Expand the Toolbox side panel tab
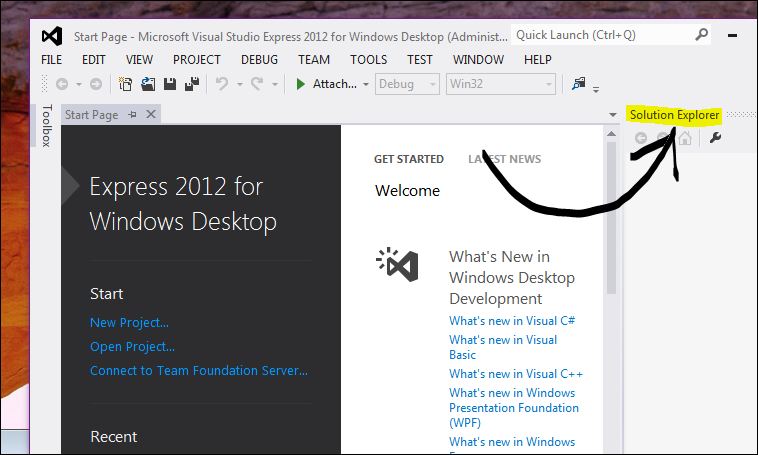 tap(46, 125)
